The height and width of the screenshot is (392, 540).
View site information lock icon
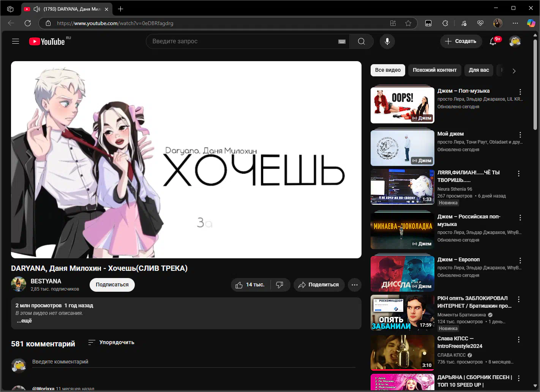pos(48,23)
